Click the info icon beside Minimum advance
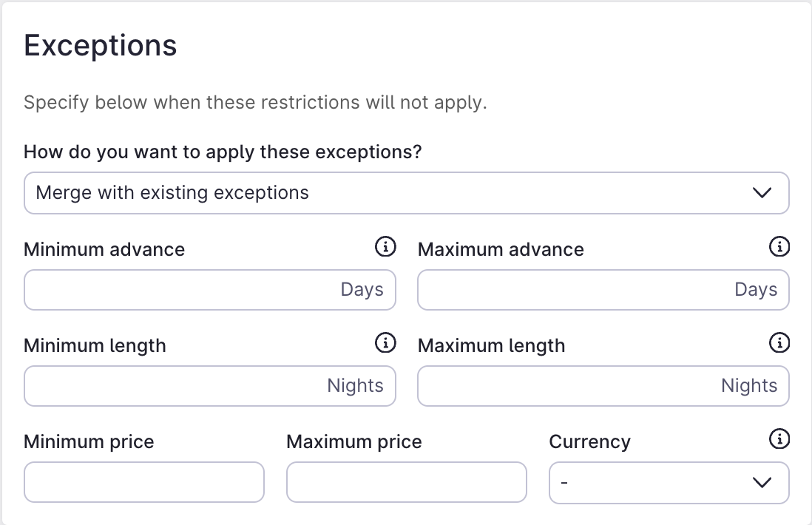The width and height of the screenshot is (812, 525). (385, 247)
